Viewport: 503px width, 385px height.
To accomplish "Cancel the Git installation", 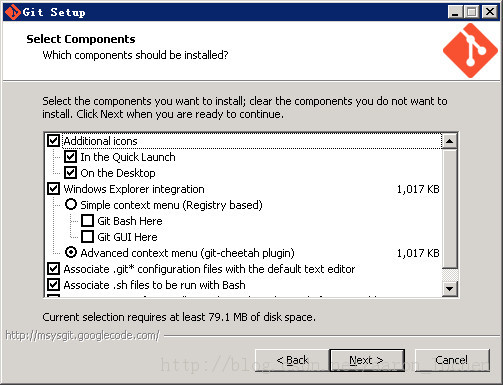I will (452, 360).
